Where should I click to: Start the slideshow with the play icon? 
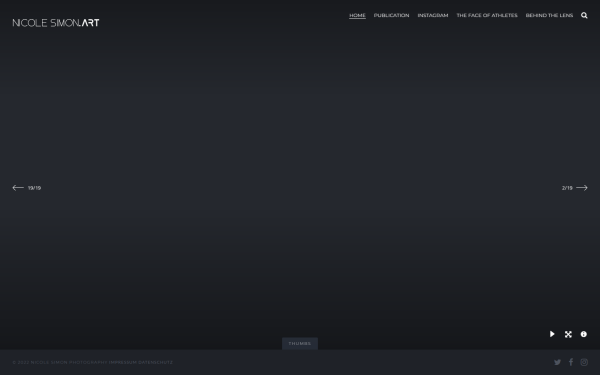coord(552,334)
